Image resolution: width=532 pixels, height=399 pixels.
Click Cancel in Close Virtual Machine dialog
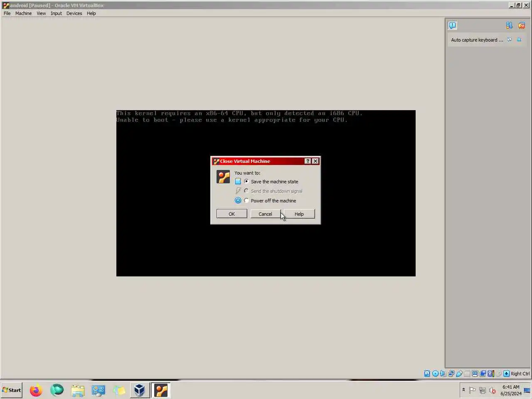click(x=265, y=214)
